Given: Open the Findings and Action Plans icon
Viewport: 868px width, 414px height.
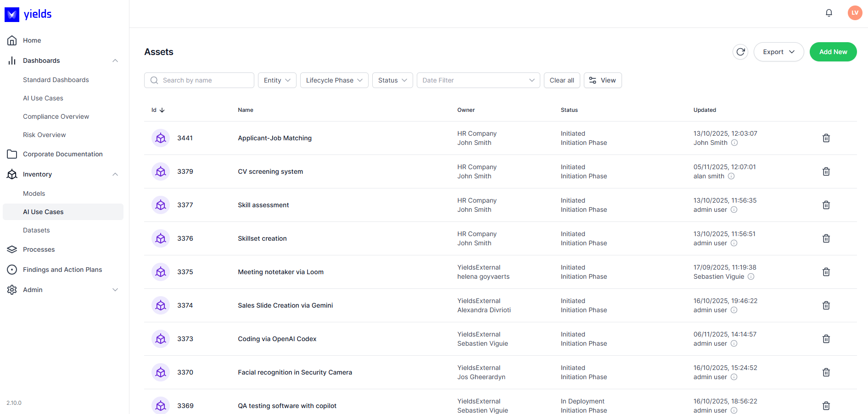Looking at the screenshot, I should pos(12,270).
